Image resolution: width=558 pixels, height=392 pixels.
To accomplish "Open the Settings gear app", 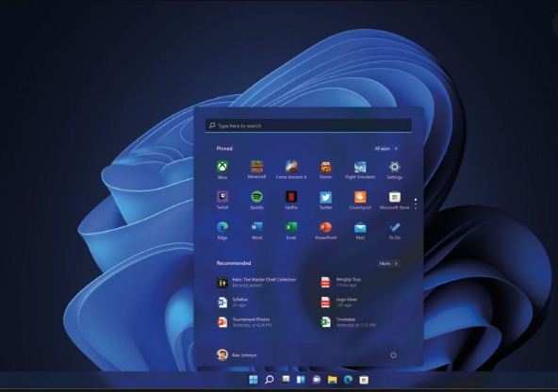I will (394, 170).
